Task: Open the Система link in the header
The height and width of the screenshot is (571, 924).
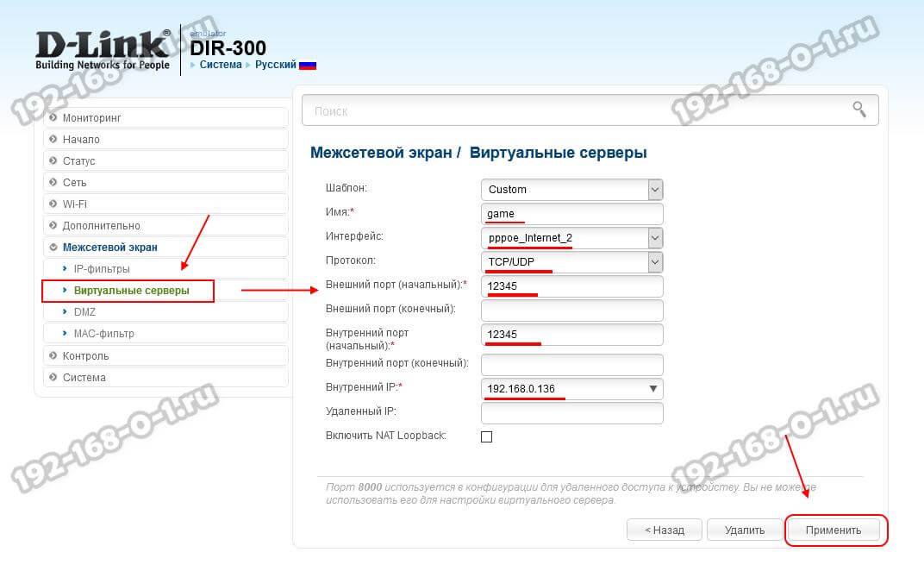Action: 221,65
